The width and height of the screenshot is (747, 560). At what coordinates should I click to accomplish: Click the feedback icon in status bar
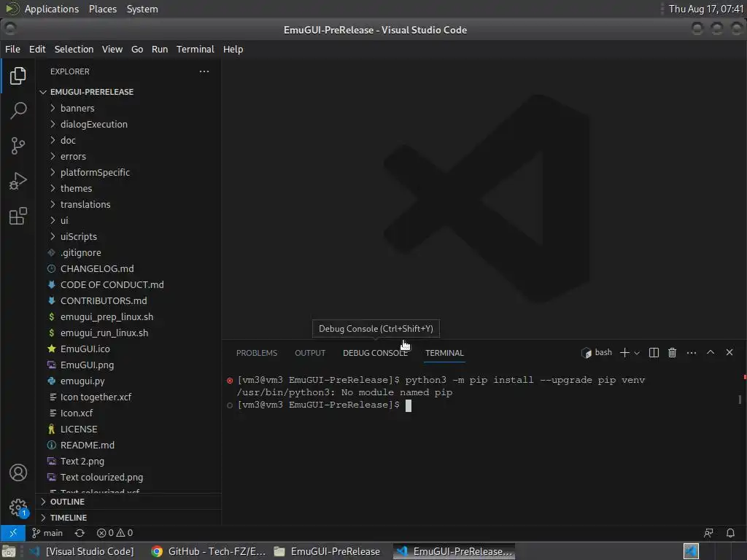(708, 533)
